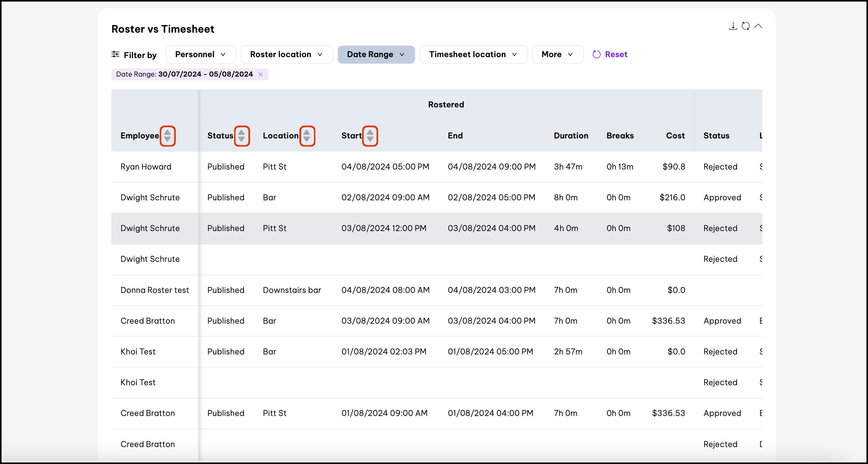Sort by Location column arrows
Image resolution: width=868 pixels, height=464 pixels.
tap(307, 136)
